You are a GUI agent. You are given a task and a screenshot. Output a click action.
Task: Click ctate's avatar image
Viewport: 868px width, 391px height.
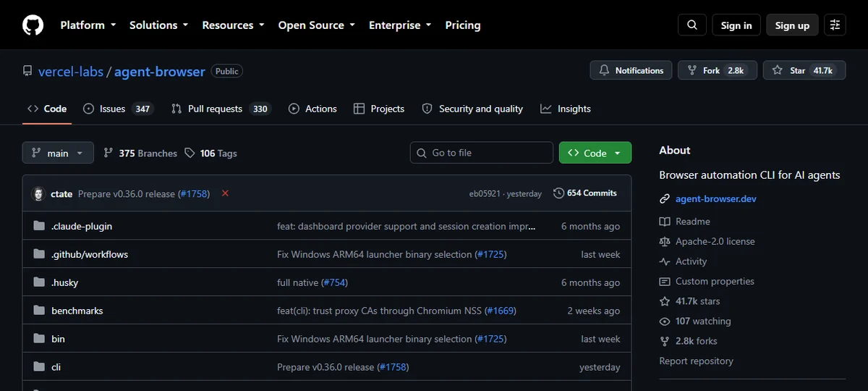38,193
